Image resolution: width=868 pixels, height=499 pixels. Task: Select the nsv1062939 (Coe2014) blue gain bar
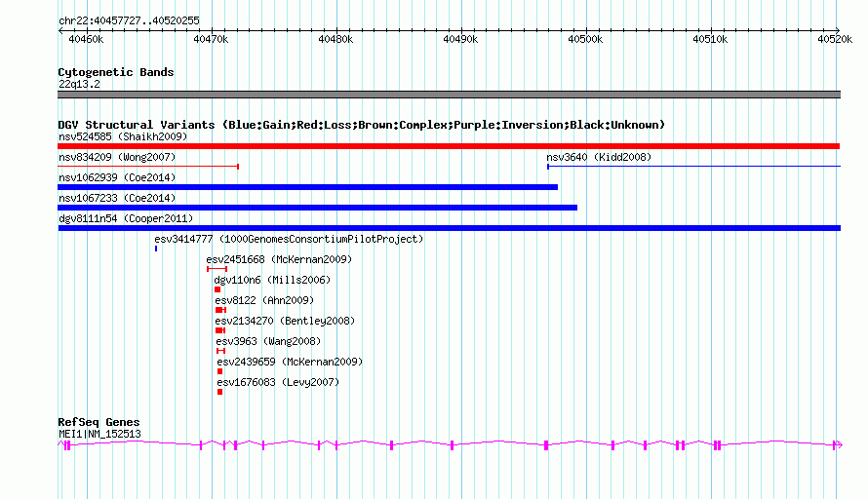click(307, 187)
